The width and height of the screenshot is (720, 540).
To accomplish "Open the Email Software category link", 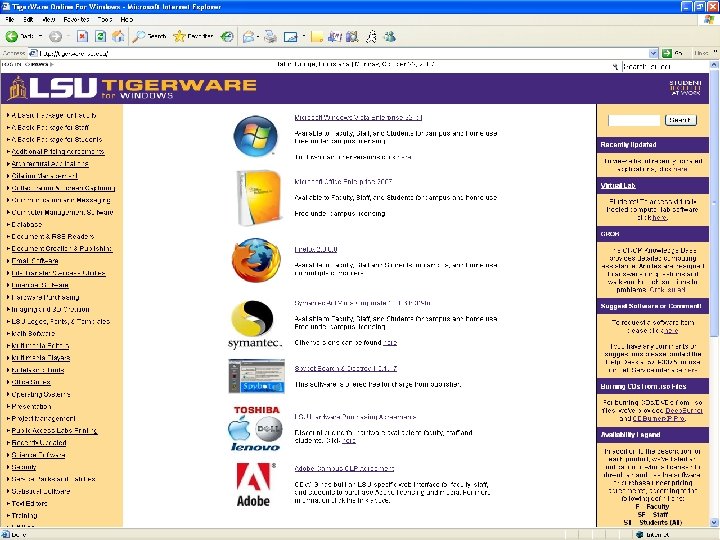I will [x=35, y=261].
